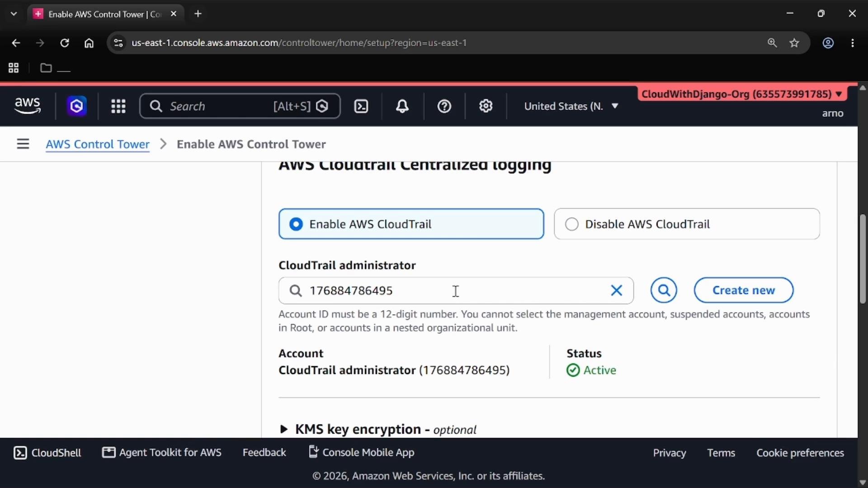Open the United States region dropdown
The height and width of the screenshot is (488, 868).
[571, 106]
